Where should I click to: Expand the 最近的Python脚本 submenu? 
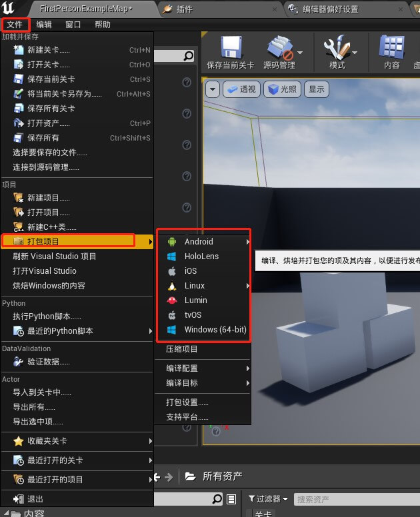(77, 330)
